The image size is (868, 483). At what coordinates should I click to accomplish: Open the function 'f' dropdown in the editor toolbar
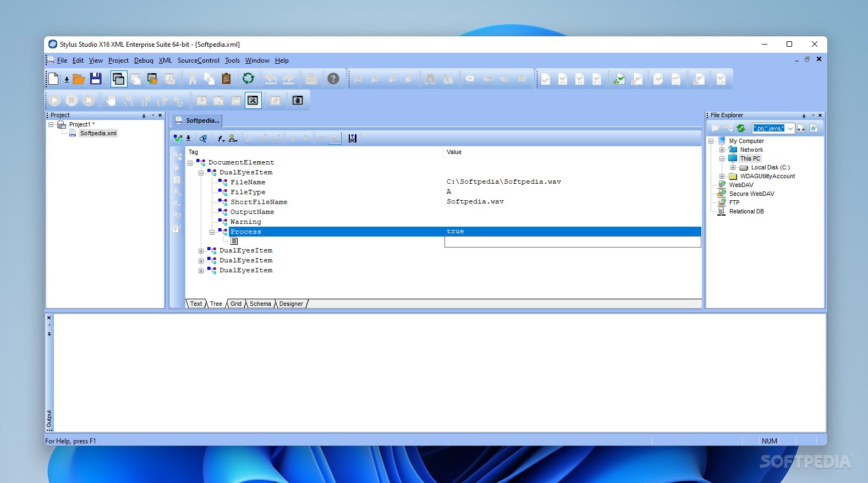click(221, 138)
